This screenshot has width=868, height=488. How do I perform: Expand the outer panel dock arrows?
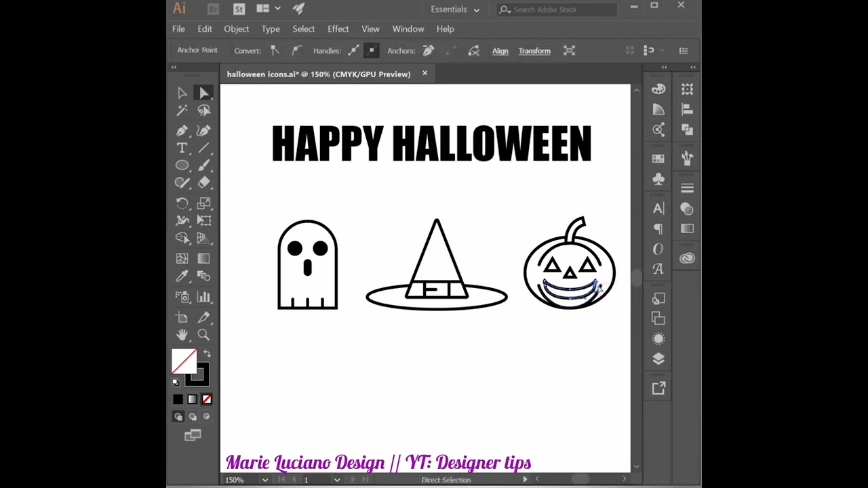coord(693,67)
